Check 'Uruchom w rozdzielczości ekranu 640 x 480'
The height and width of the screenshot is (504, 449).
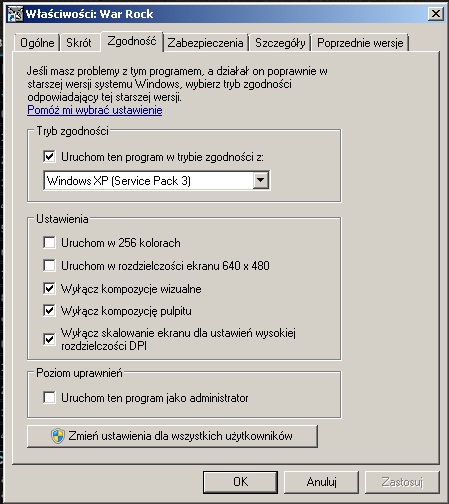[49, 266]
